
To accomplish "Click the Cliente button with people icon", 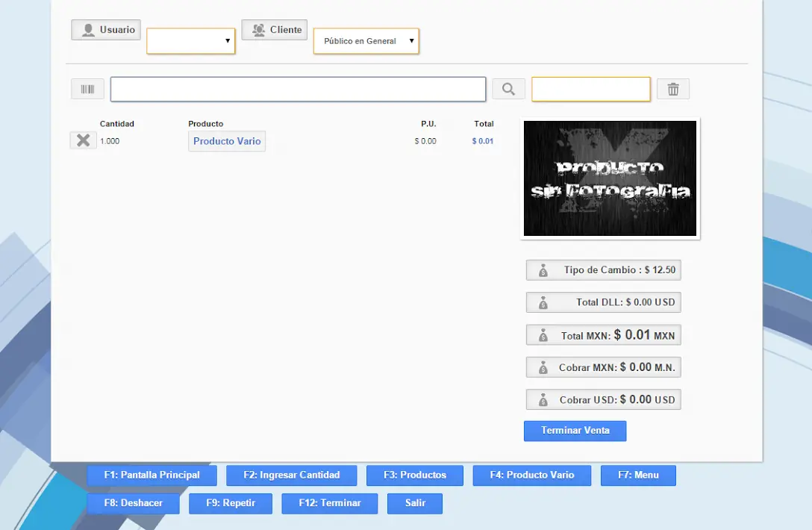I will point(275,30).
